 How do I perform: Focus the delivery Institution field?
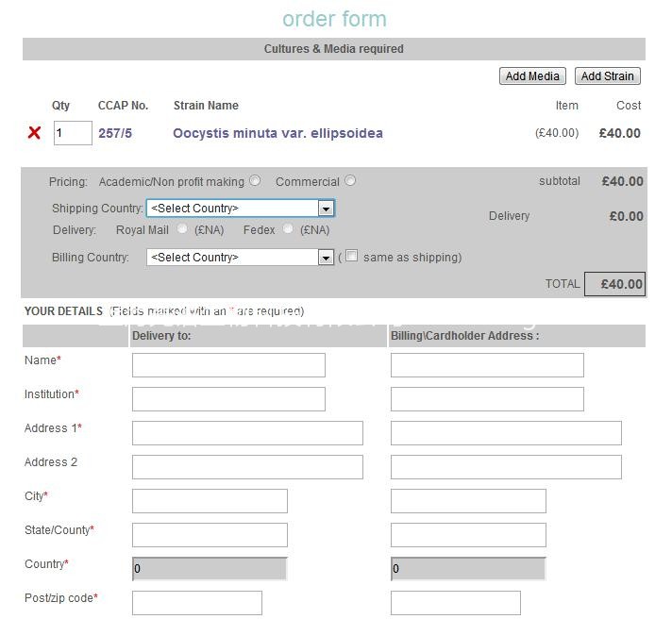228,399
